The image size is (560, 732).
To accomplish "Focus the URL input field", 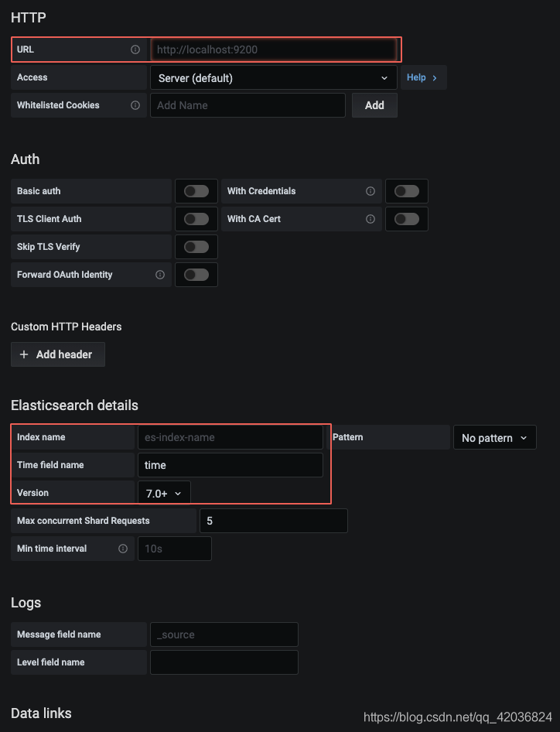I will coord(274,50).
